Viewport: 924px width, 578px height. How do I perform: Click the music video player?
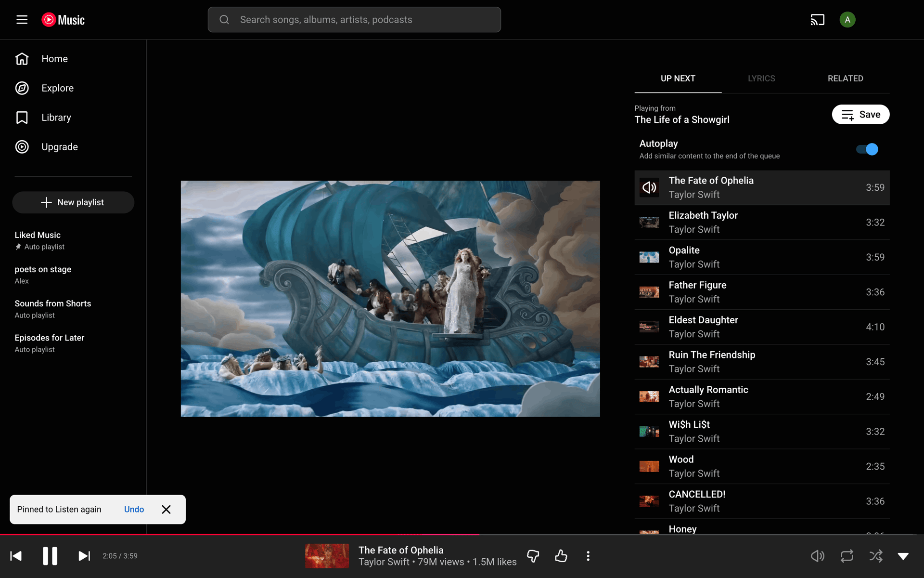tap(390, 299)
